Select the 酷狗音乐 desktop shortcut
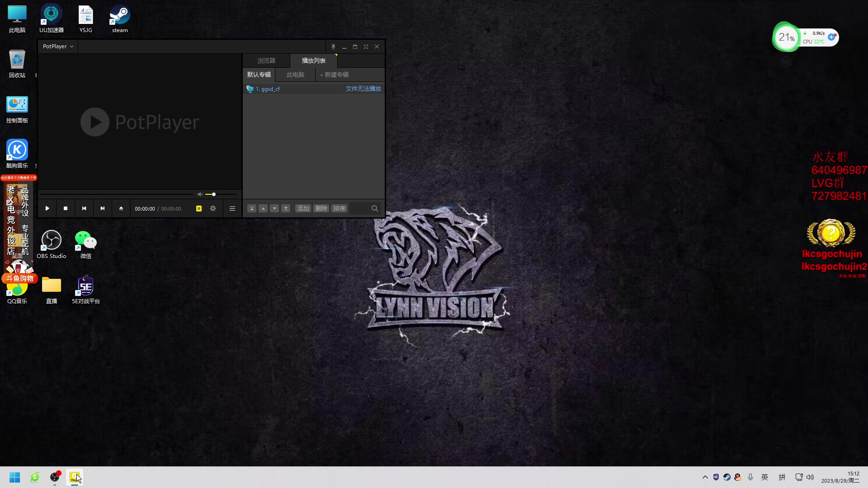The height and width of the screenshot is (488, 868). tap(17, 155)
